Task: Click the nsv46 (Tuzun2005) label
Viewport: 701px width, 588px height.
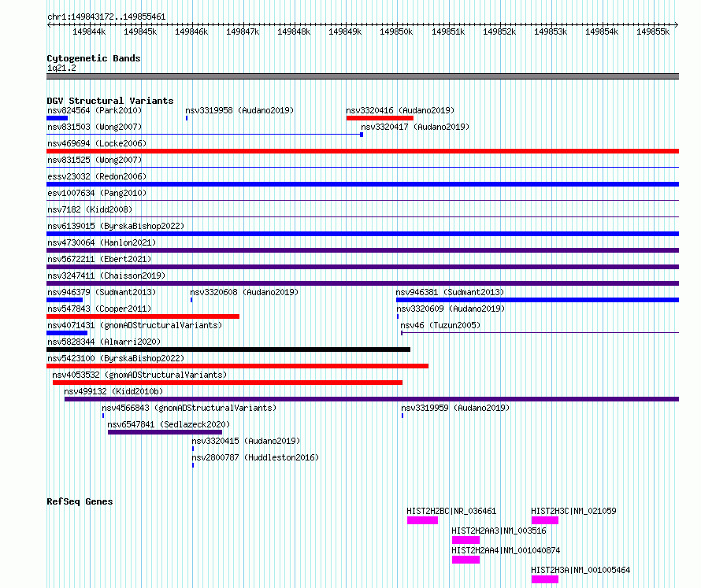Action: click(440, 325)
